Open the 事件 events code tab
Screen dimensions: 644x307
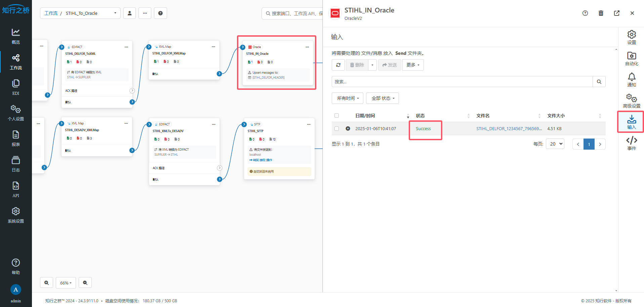[x=631, y=143]
